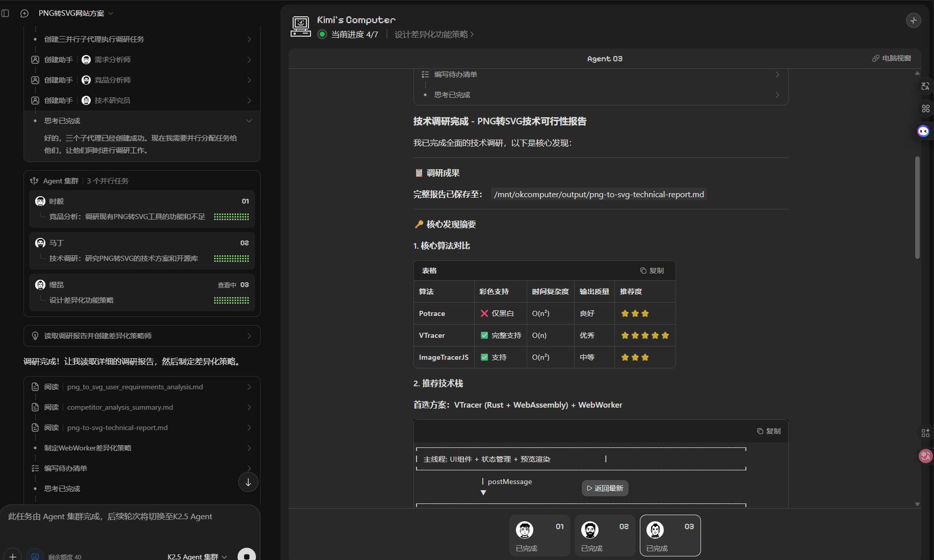
Task: Click the translate icon at the top of the right edge
Action: (x=925, y=87)
